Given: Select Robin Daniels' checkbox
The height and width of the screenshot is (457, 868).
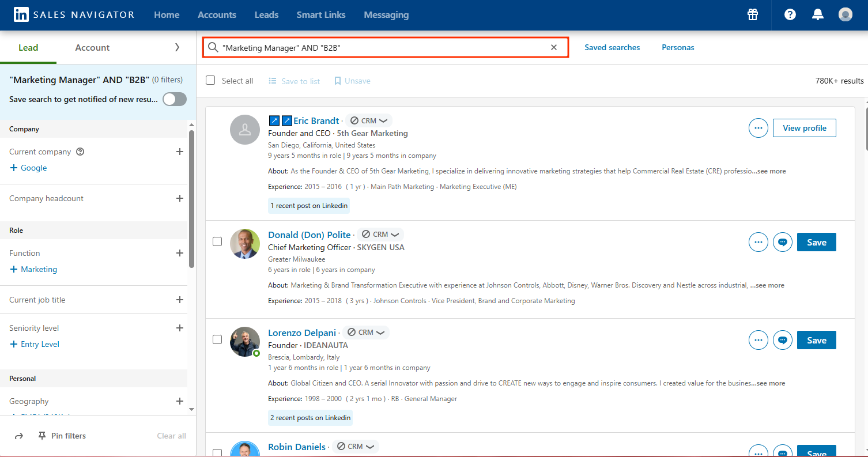Looking at the screenshot, I should click(217, 453).
